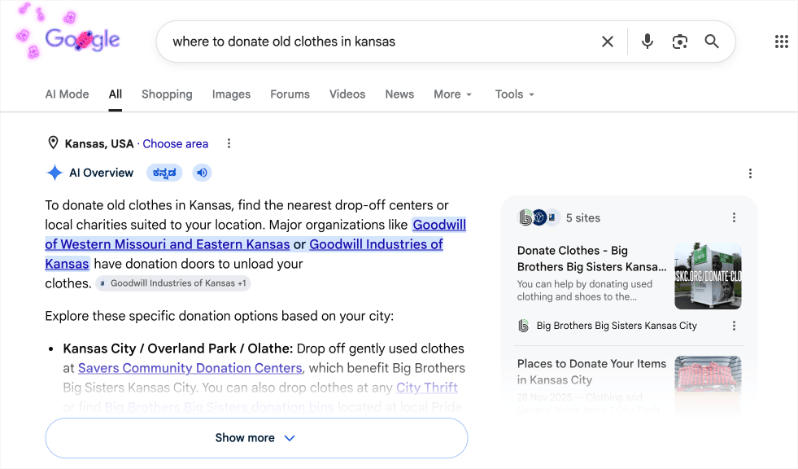Click the donation bin thumbnail image
The image size is (798, 469).
point(708,276)
